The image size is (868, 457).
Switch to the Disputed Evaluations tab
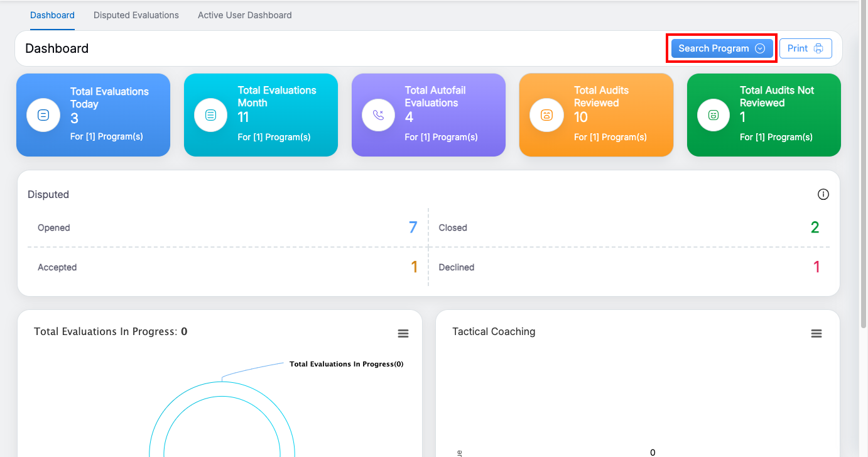136,15
